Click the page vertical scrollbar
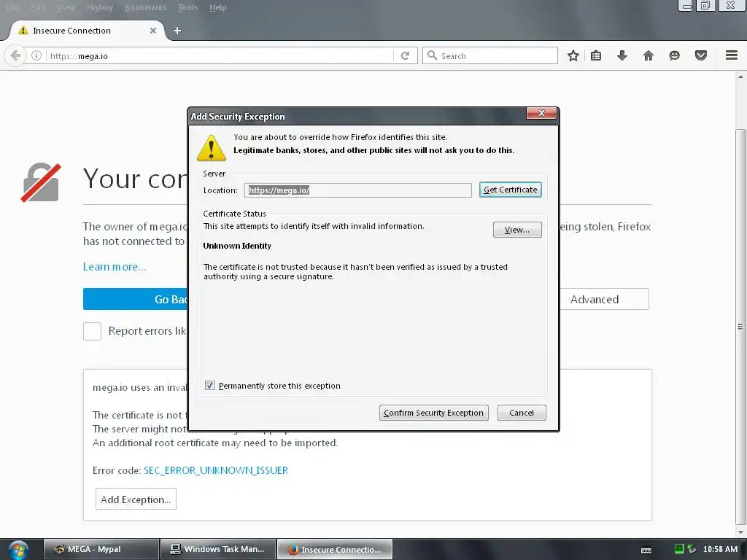 pos(740,327)
